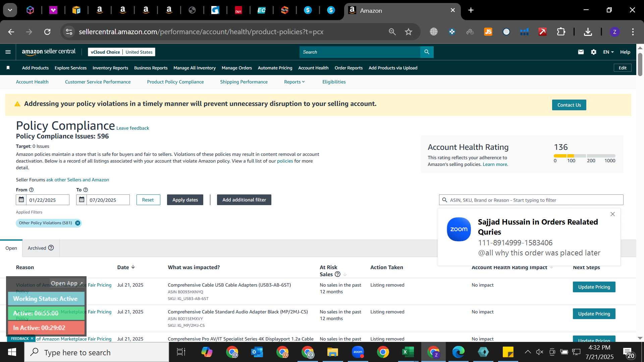Viewport: 644px width, 362px height.
Task: Open the Seller Central hamburger menu
Action: (x=8, y=52)
